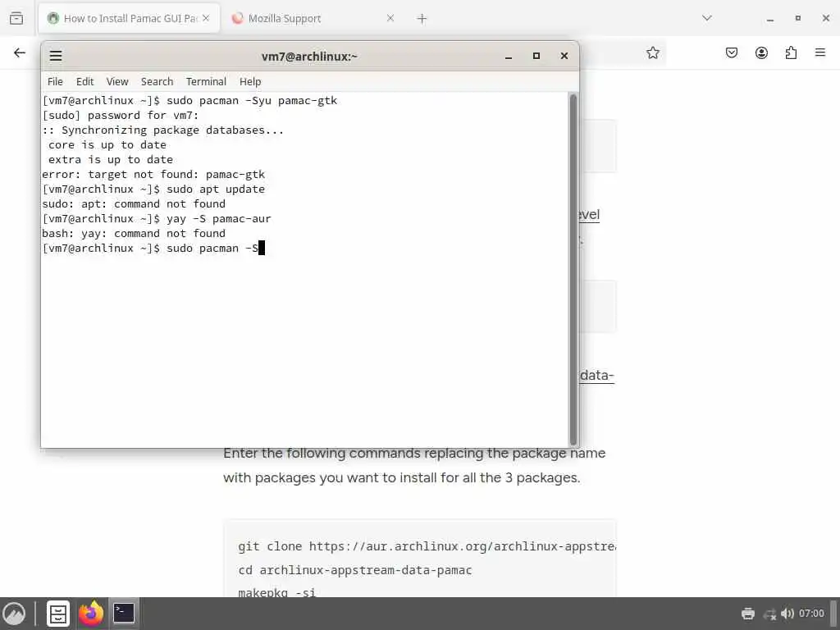840x630 pixels.
Task: Go back with Firefox back arrow
Action: click(20, 52)
